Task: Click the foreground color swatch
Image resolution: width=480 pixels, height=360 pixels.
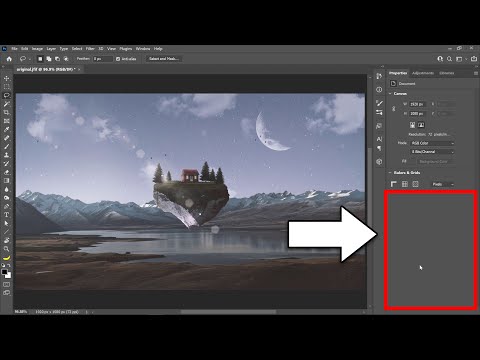Action: (x=4, y=272)
